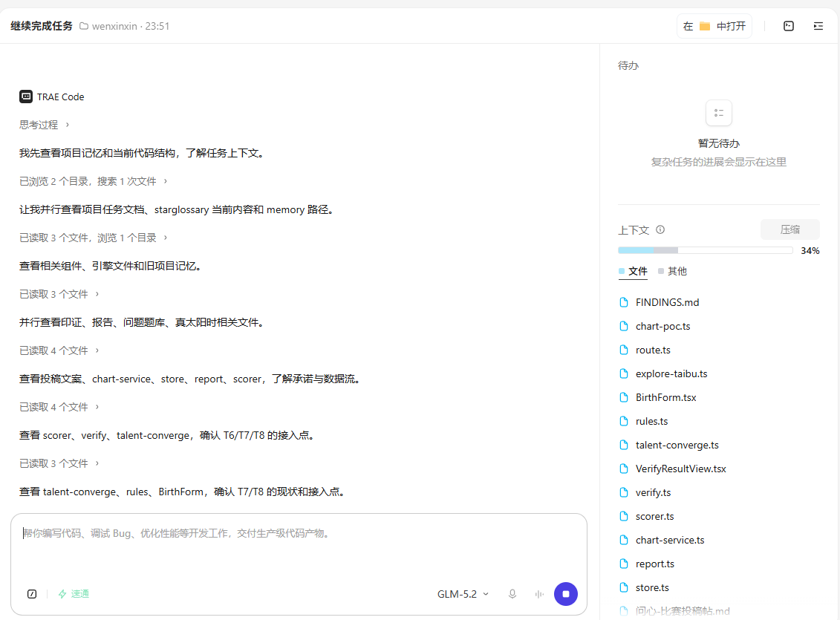Open rules.ts in file list
Viewport: 840px width, 620px height.
coord(651,421)
